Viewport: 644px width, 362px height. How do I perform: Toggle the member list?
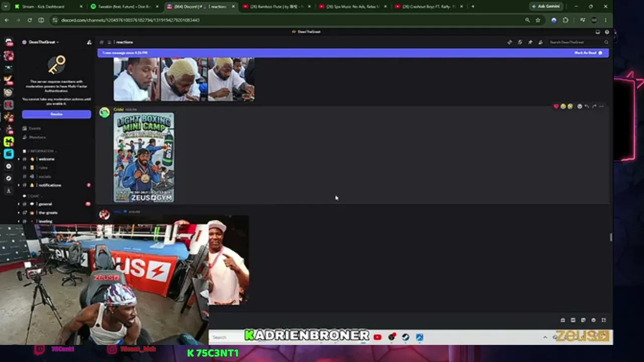pyautogui.click(x=540, y=42)
